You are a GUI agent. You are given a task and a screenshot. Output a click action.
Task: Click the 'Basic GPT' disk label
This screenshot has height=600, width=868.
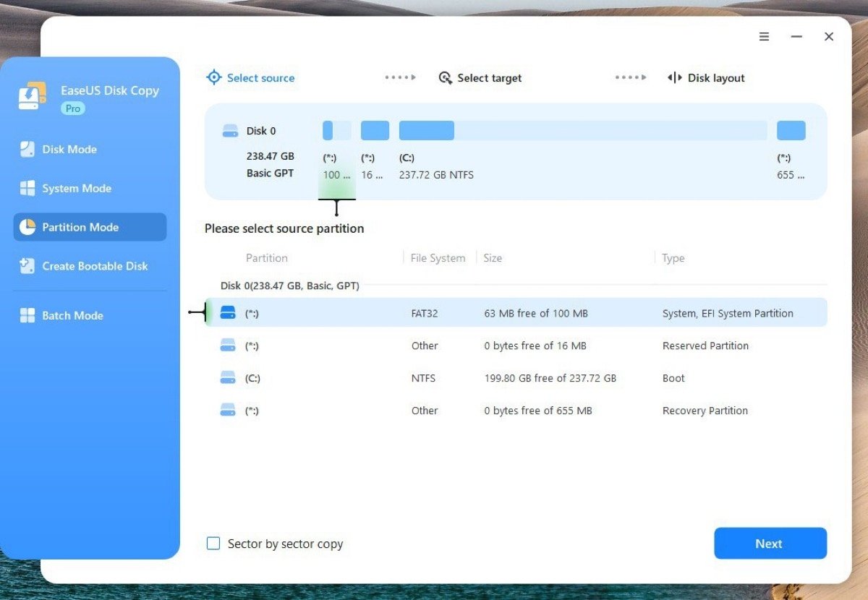click(270, 173)
